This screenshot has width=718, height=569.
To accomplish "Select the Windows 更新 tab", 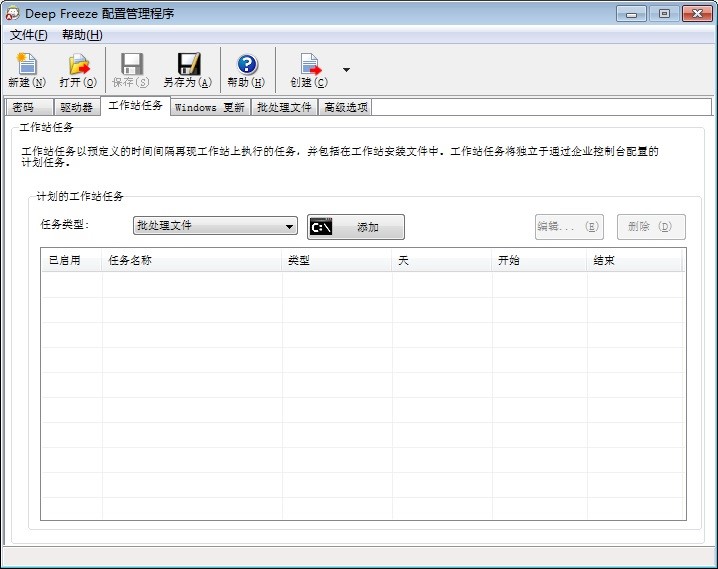I will 208,107.
